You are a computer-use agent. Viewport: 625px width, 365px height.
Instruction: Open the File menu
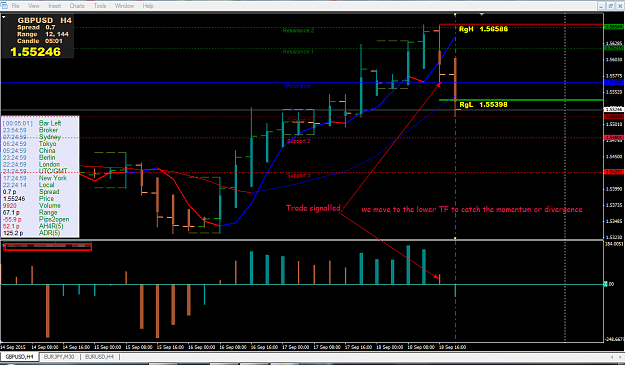point(16,6)
